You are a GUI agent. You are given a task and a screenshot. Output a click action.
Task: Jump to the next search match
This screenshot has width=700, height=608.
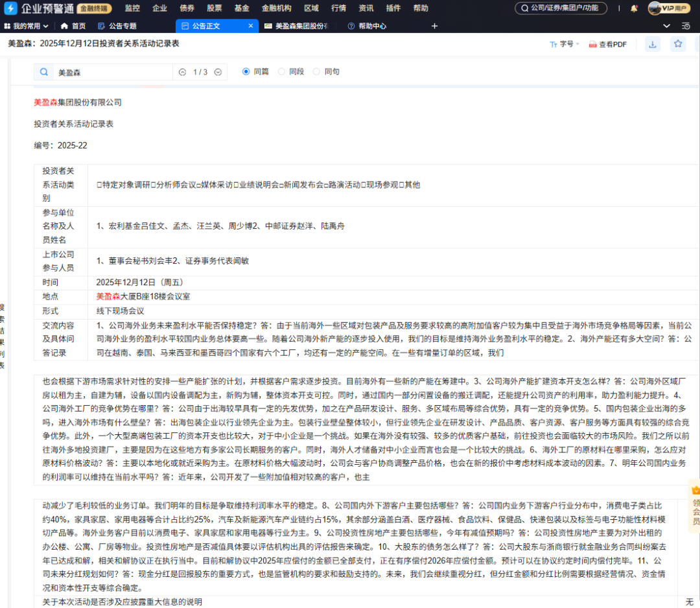coord(218,72)
